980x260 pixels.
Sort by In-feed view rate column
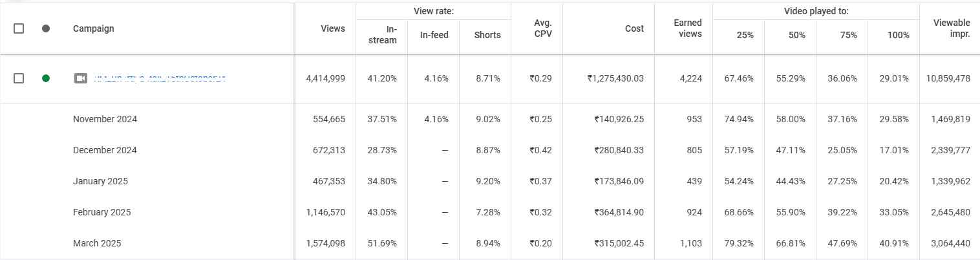(434, 35)
